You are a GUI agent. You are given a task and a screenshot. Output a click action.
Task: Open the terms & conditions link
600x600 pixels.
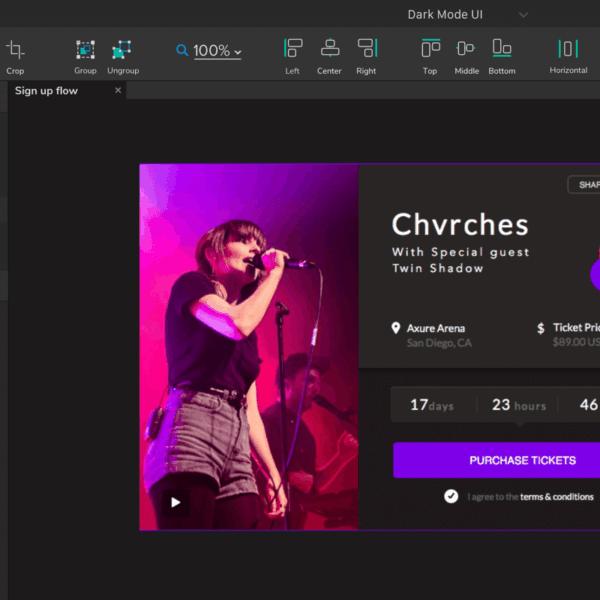click(x=557, y=497)
